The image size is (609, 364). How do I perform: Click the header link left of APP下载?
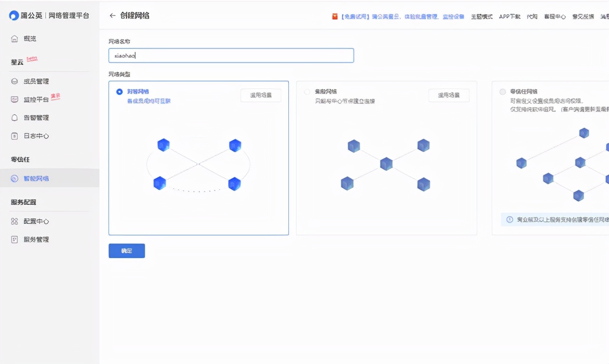482,16
